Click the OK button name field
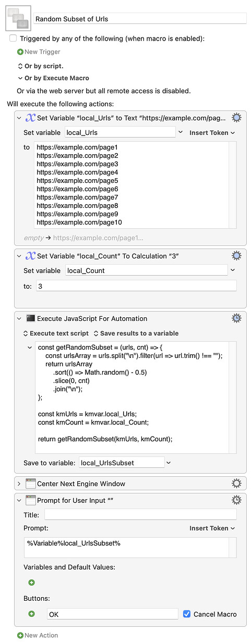 [x=113, y=614]
